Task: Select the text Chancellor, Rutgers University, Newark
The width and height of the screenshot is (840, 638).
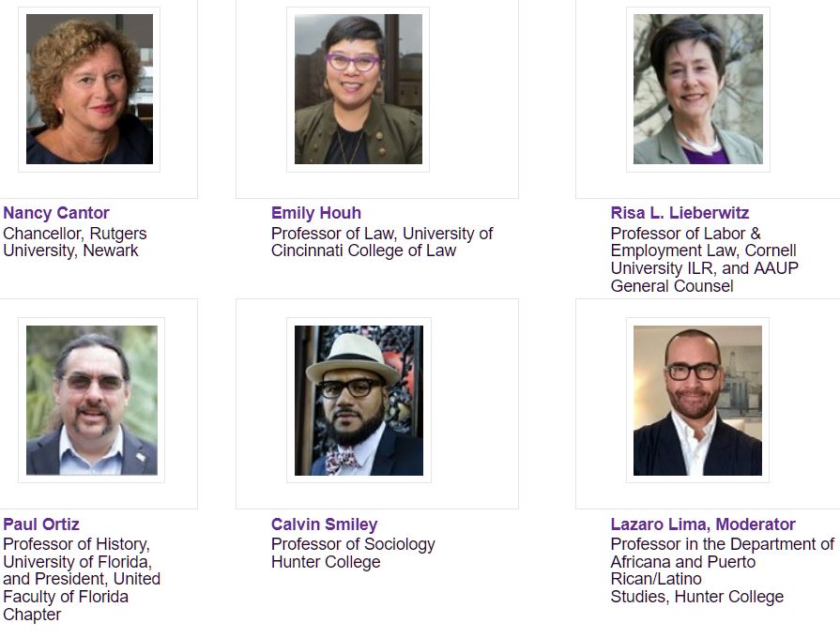Action: point(75,242)
